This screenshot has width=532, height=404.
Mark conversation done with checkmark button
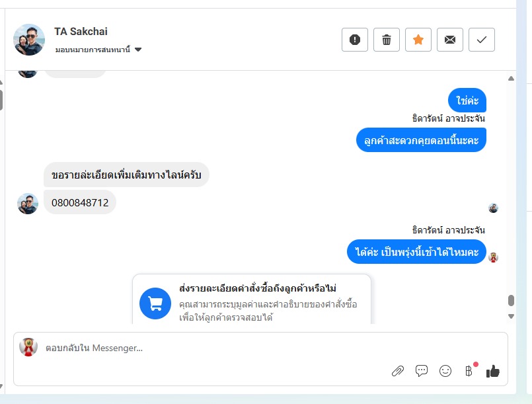pyautogui.click(x=482, y=40)
